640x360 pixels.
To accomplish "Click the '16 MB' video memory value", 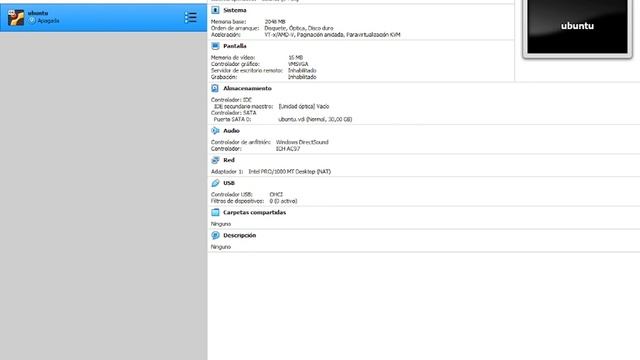I will [x=296, y=58].
